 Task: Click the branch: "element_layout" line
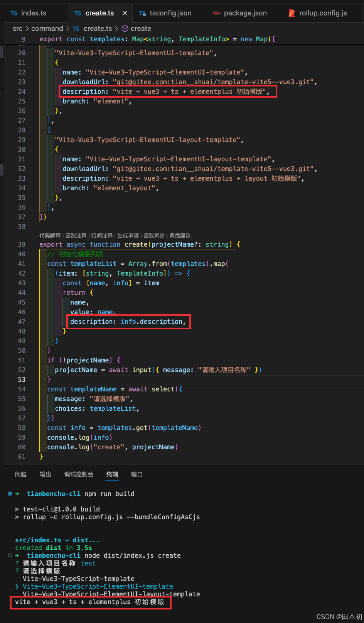point(111,188)
